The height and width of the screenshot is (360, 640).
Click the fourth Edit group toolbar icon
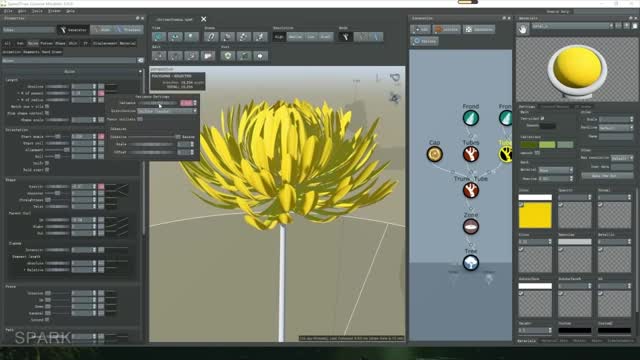[207, 56]
